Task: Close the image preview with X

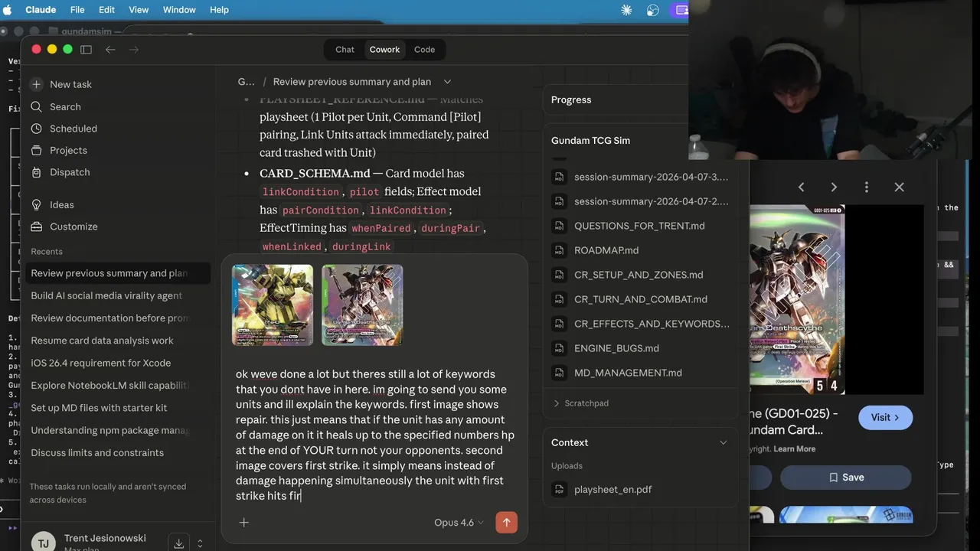Action: (x=899, y=187)
